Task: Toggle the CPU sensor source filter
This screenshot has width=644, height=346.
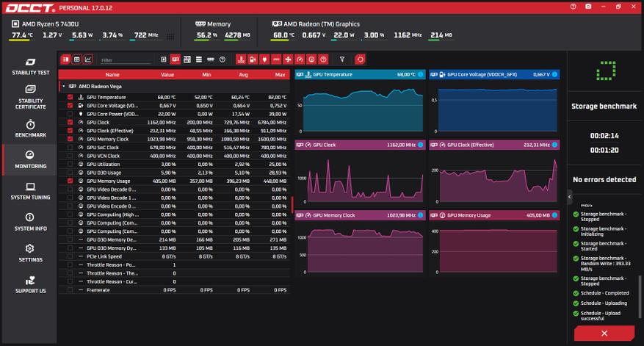Action: [x=164, y=60]
